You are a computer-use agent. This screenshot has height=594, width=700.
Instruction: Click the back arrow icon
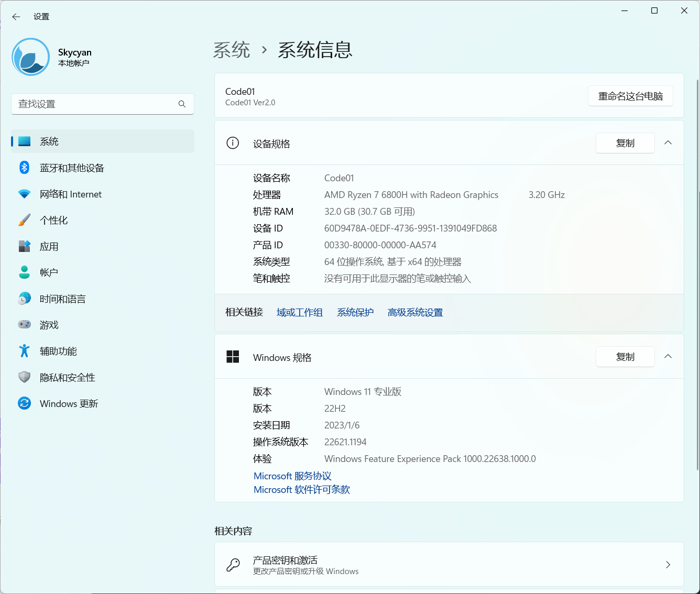click(x=16, y=17)
